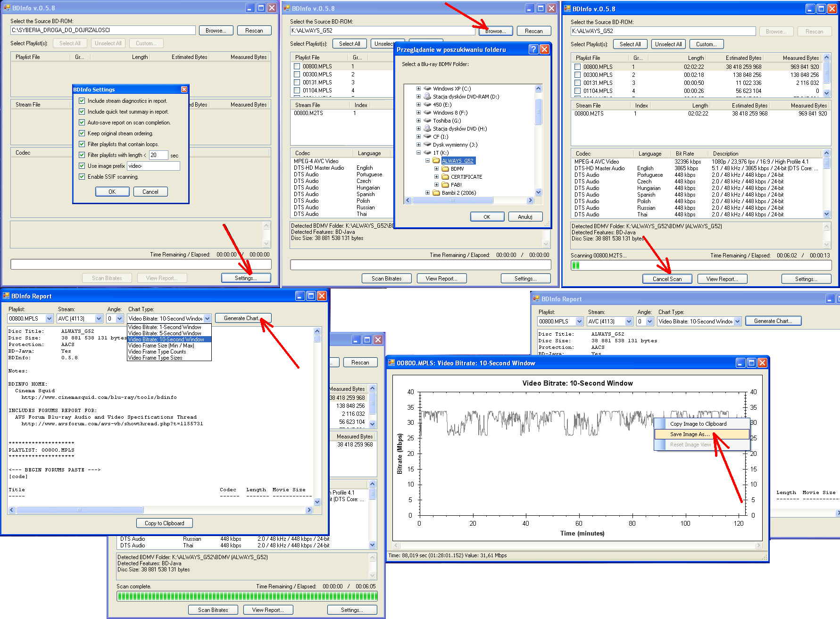
Task: Toggle Include quick text summary in report
Action: click(82, 112)
